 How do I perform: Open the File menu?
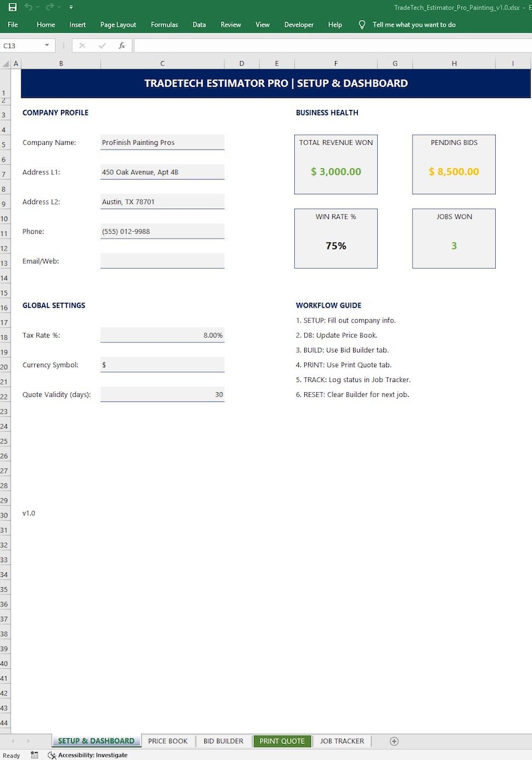pos(13,25)
